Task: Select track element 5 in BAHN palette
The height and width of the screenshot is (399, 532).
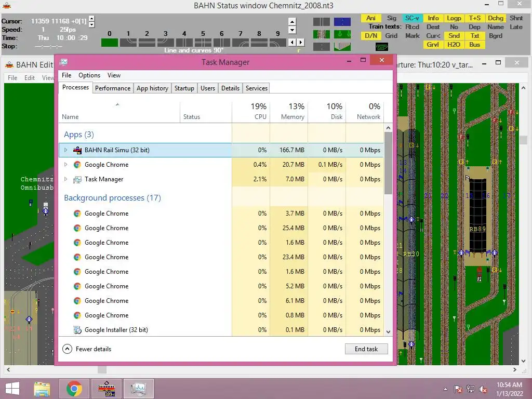Action: [x=203, y=43]
